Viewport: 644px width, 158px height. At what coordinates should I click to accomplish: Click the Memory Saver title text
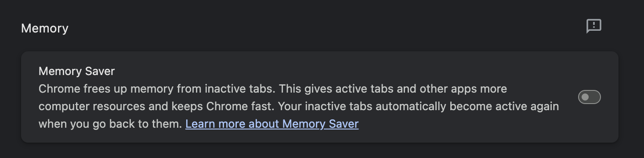pyautogui.click(x=76, y=71)
